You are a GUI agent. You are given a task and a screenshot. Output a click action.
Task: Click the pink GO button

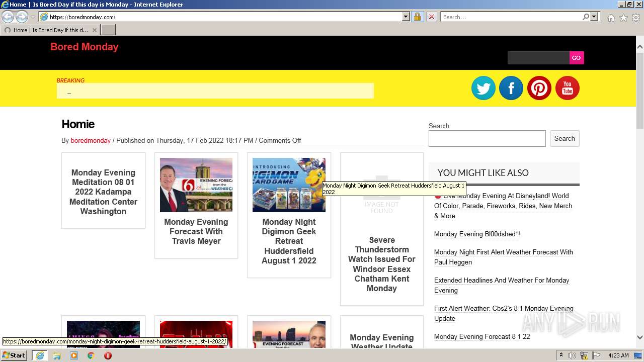pos(577,58)
